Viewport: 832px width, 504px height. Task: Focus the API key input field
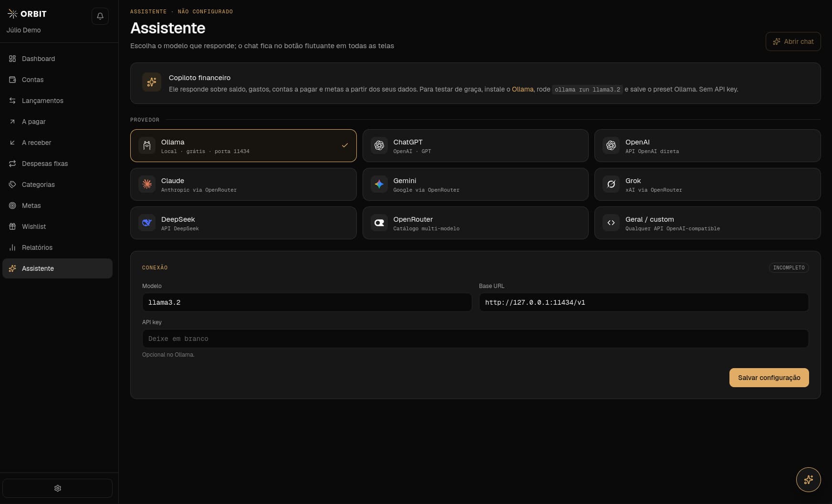pos(475,339)
